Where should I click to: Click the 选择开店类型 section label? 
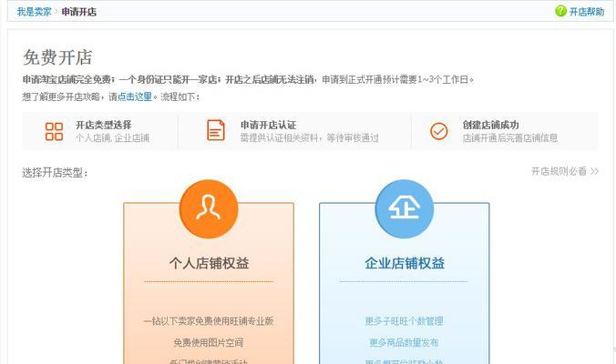55,173
